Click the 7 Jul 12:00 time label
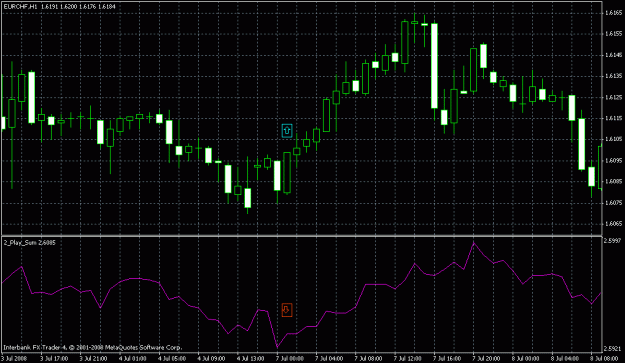This screenshot has height=363, width=625. tap(408, 358)
